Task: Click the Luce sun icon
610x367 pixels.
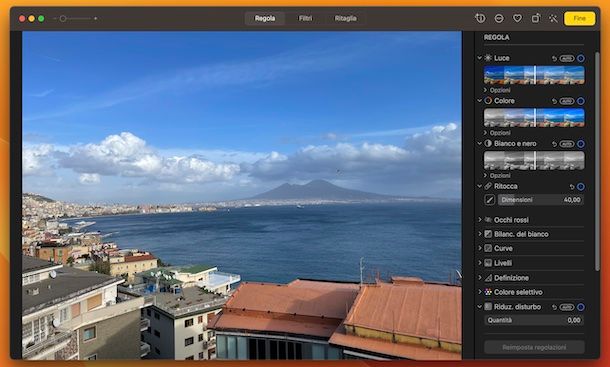Action: tap(488, 58)
